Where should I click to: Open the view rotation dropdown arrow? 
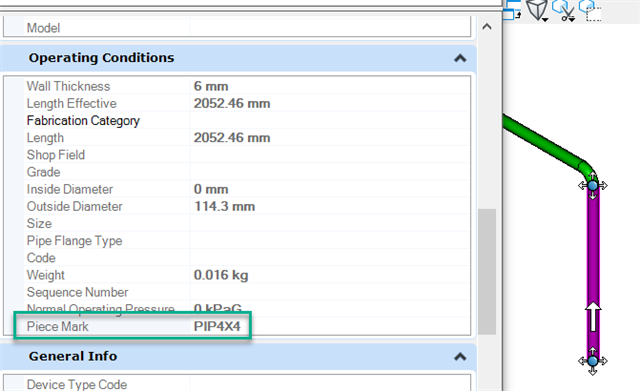coord(545,19)
